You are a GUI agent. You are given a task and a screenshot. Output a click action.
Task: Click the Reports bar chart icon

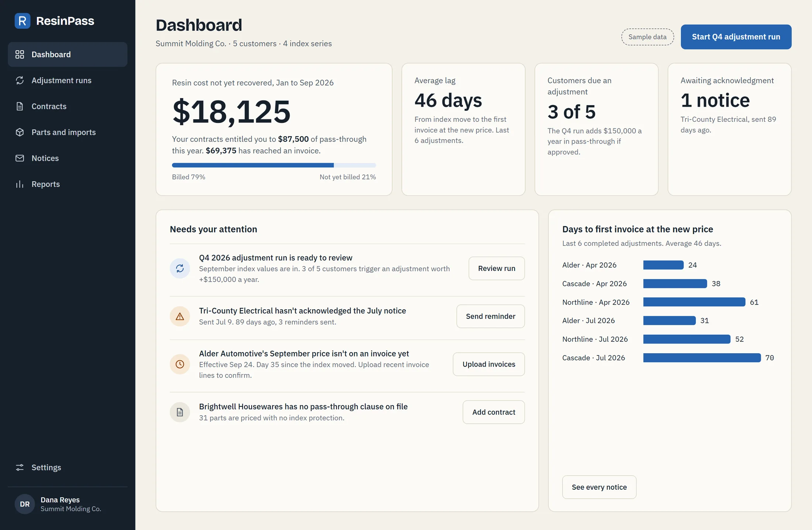coord(20,184)
